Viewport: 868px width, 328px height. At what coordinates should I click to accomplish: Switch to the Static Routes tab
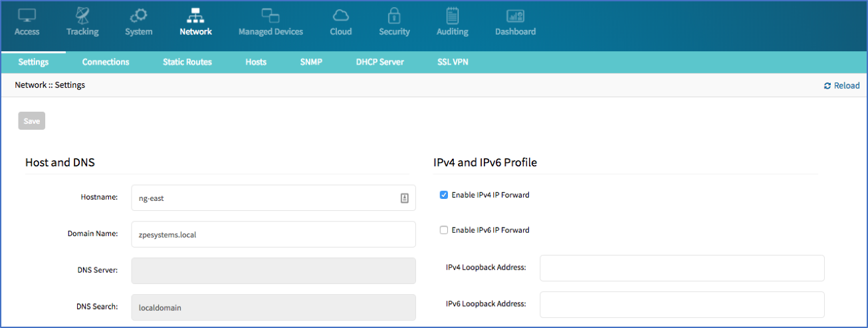pos(187,62)
